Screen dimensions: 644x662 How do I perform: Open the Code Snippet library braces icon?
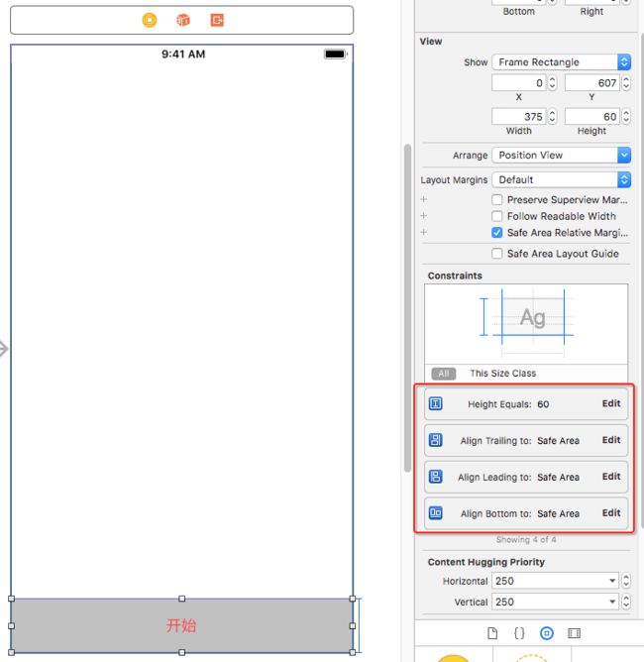point(519,633)
